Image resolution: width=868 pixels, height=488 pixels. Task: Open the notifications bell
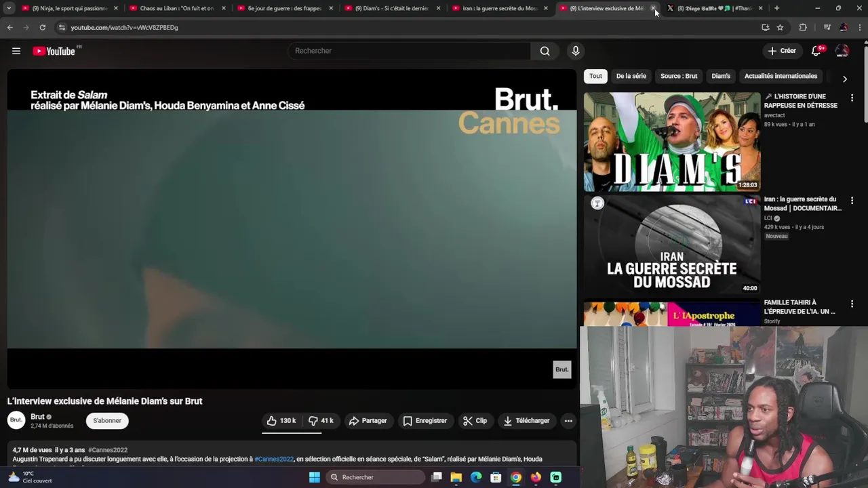(x=816, y=51)
